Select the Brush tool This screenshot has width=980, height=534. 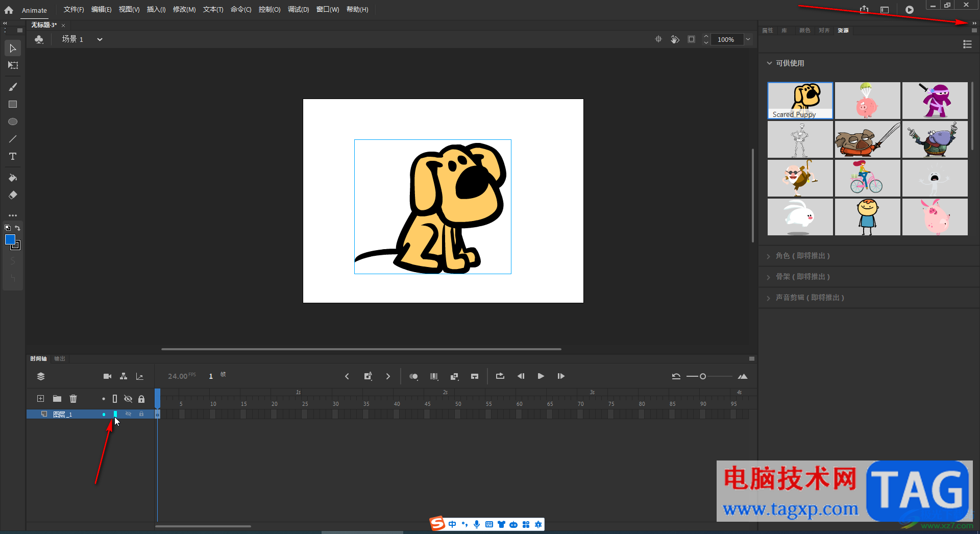13,87
